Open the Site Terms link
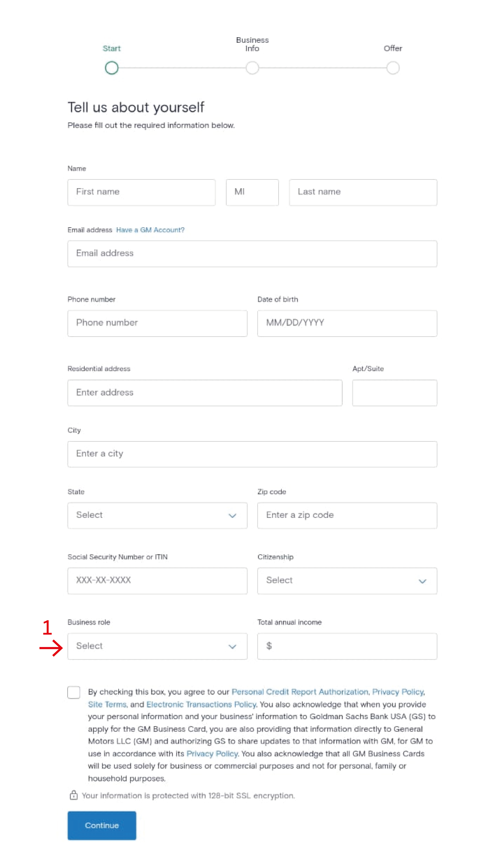Viewport: 504px width, 857px height. click(x=107, y=704)
